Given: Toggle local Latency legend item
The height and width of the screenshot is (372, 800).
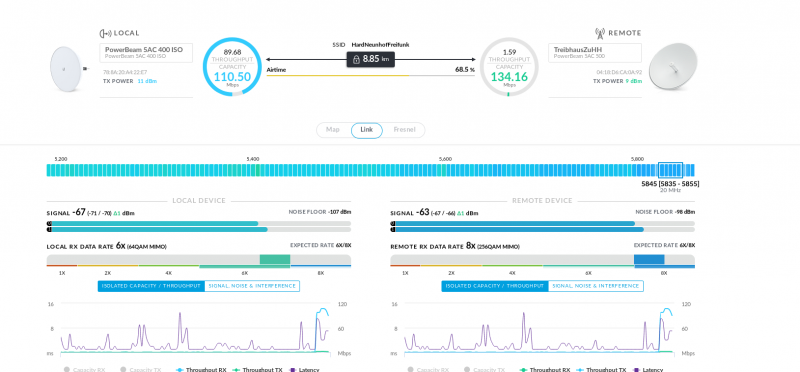Looking at the screenshot, I should [x=305, y=369].
